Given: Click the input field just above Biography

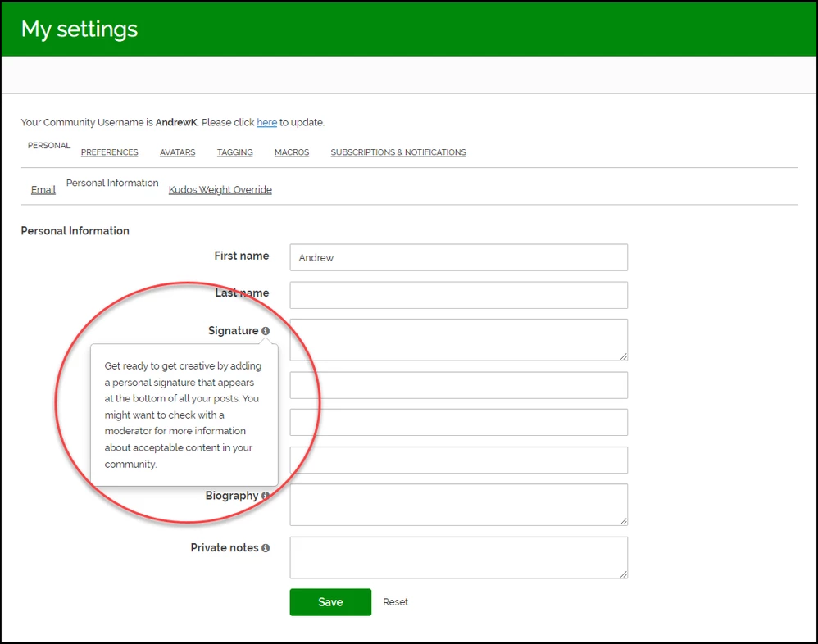Looking at the screenshot, I should 458,460.
